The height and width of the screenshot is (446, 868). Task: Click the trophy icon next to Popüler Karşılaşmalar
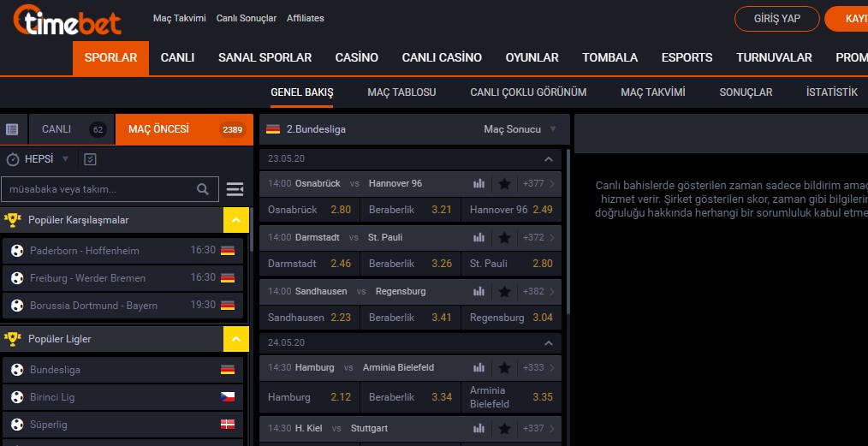coord(12,220)
